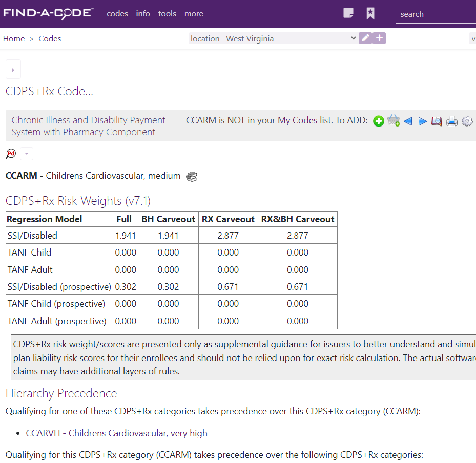The width and height of the screenshot is (476, 463).
Task: Select SSI/Disabled (prospective) row label
Action: [59, 287]
